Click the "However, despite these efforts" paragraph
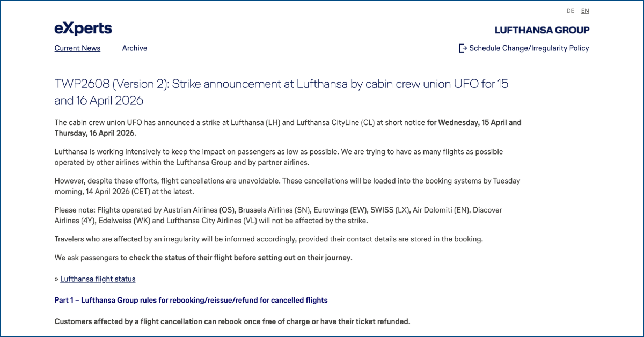Image resolution: width=644 pixels, height=337 pixels. 287,186
